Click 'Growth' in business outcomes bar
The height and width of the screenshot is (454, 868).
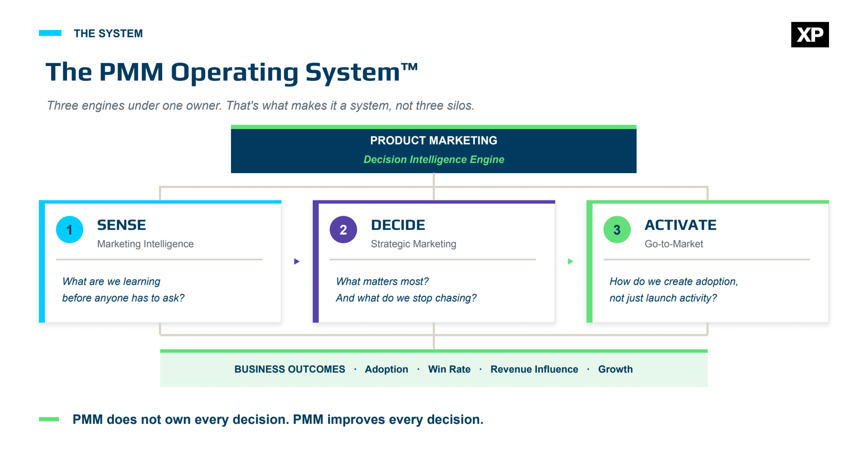(x=615, y=369)
